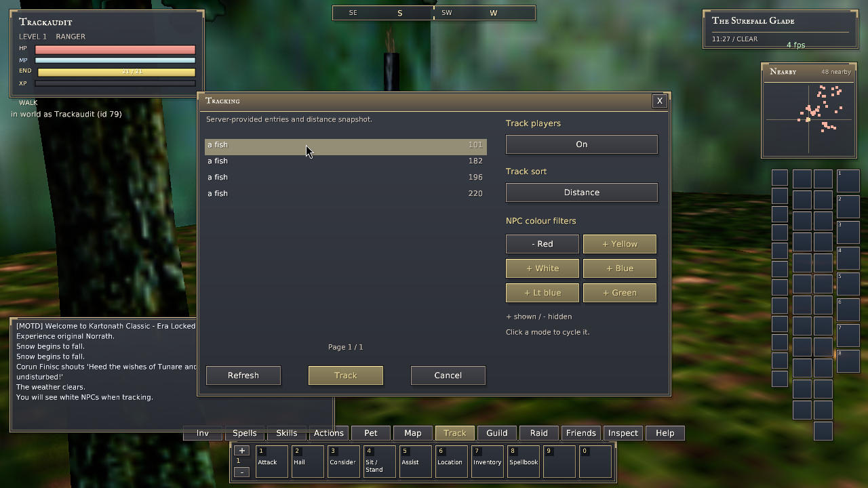This screenshot has height=488, width=868.
Task: Go to previous hotbar page with minus
Action: 242,472
